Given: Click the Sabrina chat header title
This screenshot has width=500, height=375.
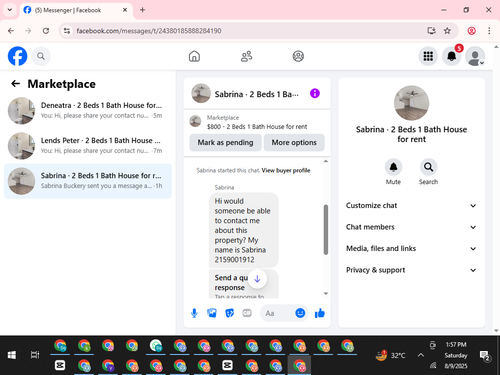Looking at the screenshot, I should [257, 94].
